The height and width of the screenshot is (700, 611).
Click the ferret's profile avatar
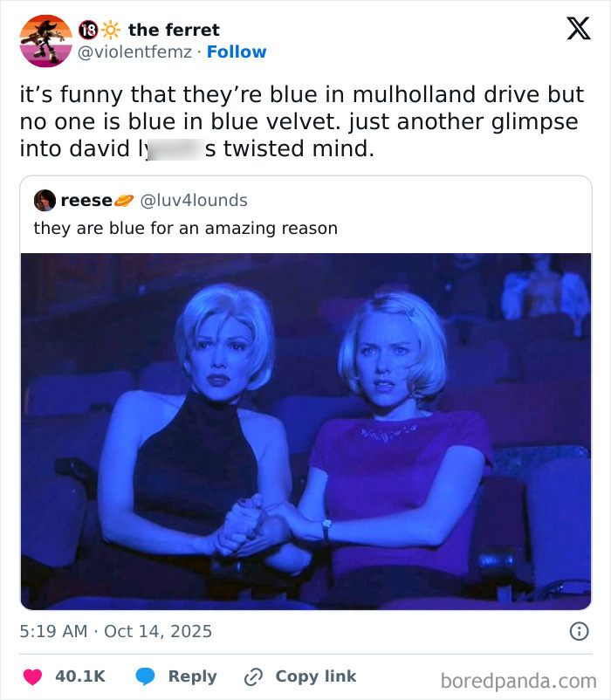tap(41, 39)
